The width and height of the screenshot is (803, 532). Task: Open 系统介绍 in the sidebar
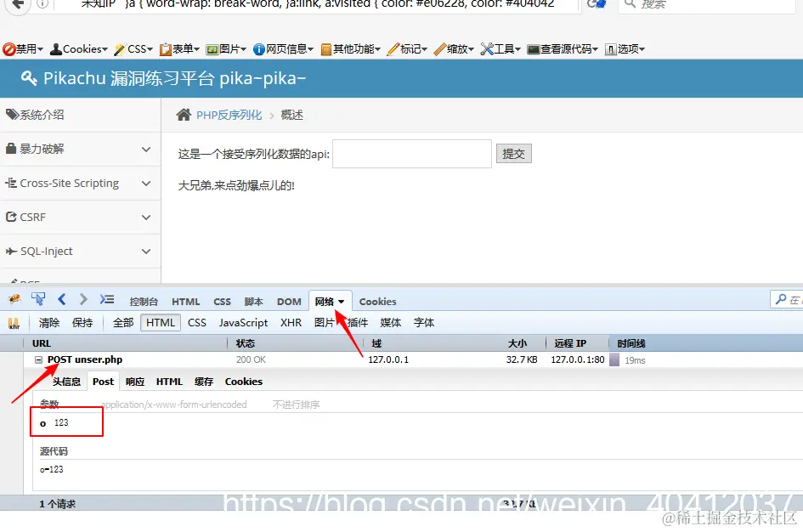tap(81, 115)
